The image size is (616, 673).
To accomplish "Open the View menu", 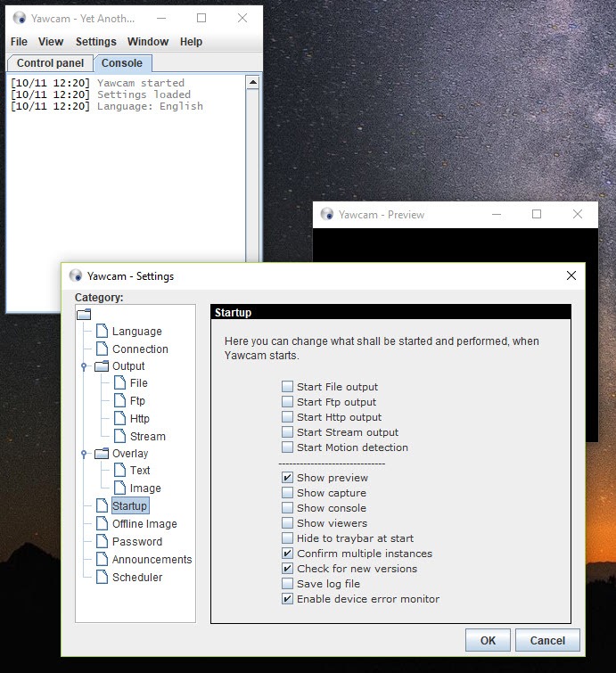I will pyautogui.click(x=51, y=42).
